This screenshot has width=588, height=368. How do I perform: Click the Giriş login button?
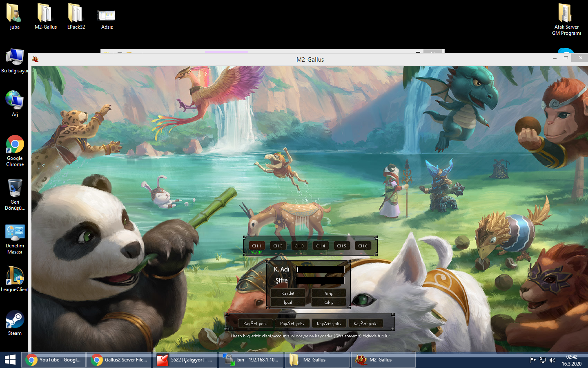pos(329,293)
